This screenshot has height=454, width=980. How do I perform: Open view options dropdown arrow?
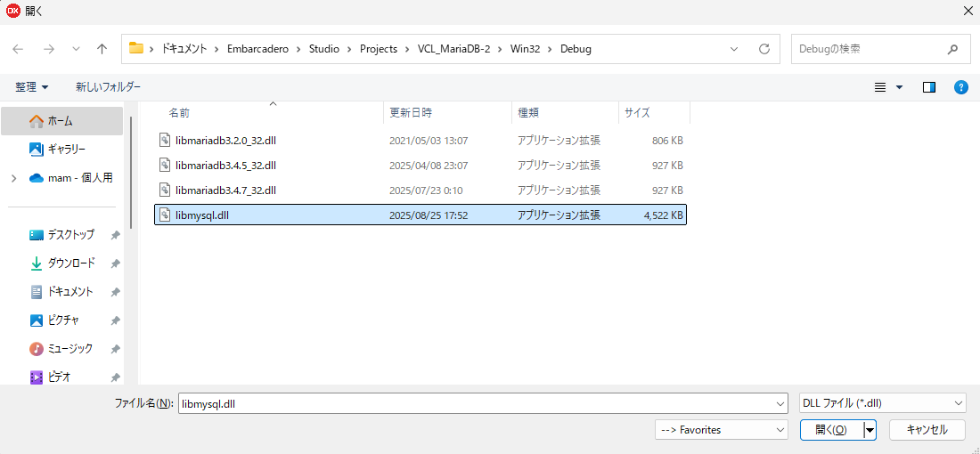pos(900,87)
